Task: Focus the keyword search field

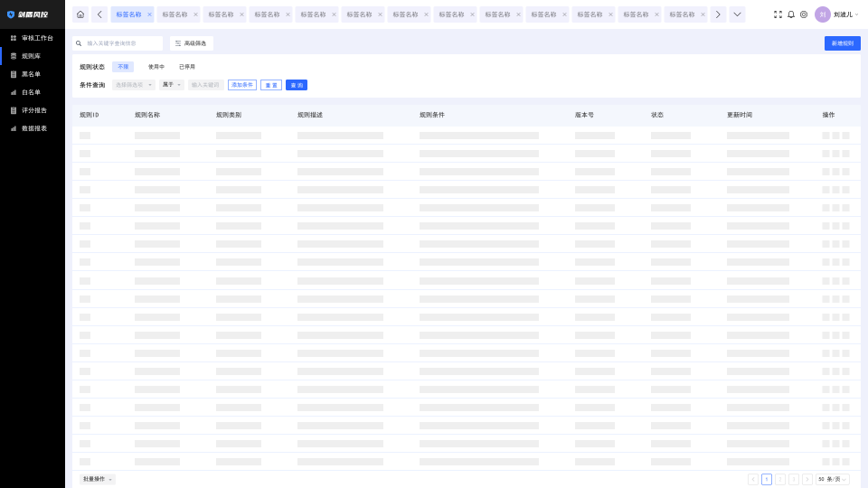Action: [x=118, y=43]
